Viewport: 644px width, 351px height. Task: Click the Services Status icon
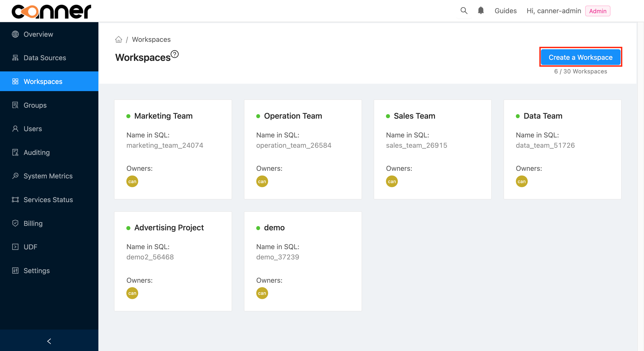coord(15,199)
